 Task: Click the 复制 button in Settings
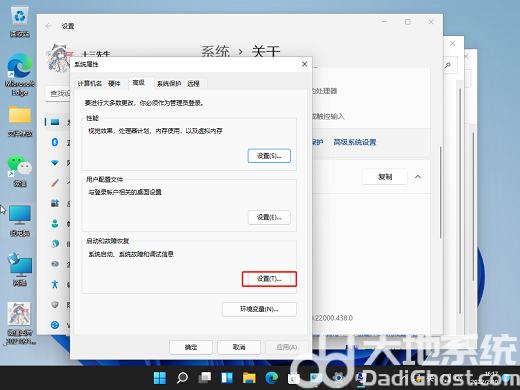[x=385, y=177]
